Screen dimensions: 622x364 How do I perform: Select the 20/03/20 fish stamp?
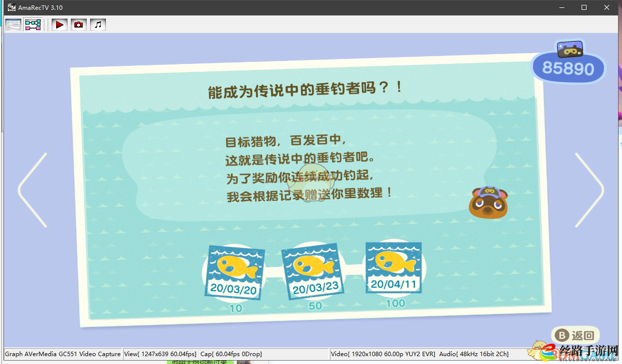[x=234, y=273]
